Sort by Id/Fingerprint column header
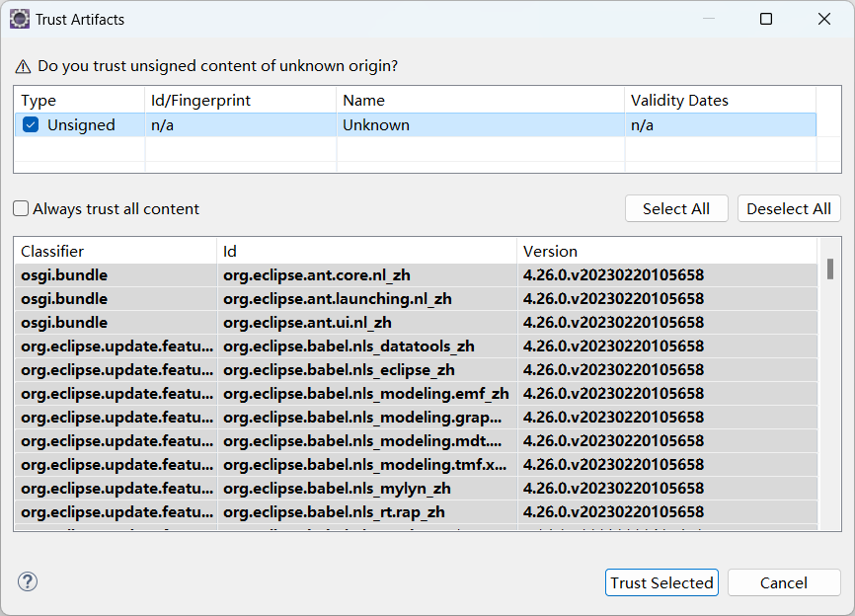The height and width of the screenshot is (616, 855). point(241,101)
